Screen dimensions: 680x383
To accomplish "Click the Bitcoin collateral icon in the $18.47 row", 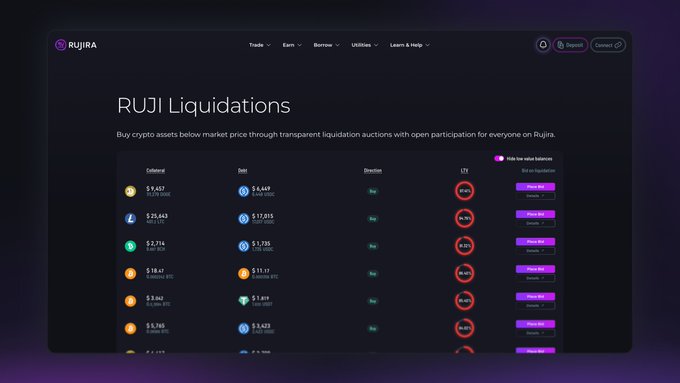I will (x=130, y=273).
